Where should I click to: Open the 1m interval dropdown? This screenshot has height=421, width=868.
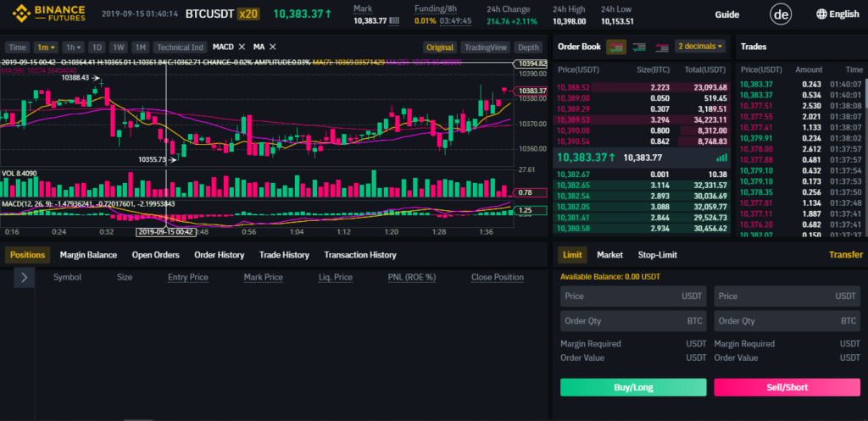pyautogui.click(x=46, y=47)
